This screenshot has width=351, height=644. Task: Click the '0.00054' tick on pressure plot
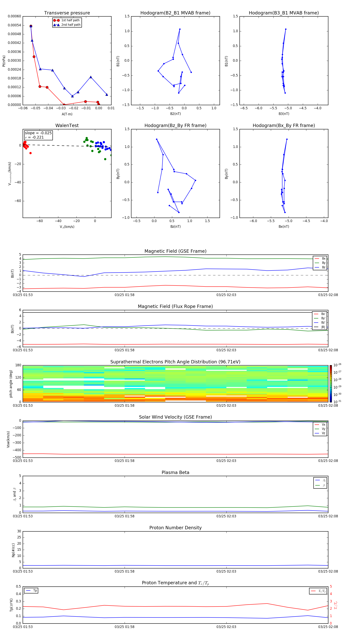14,25
